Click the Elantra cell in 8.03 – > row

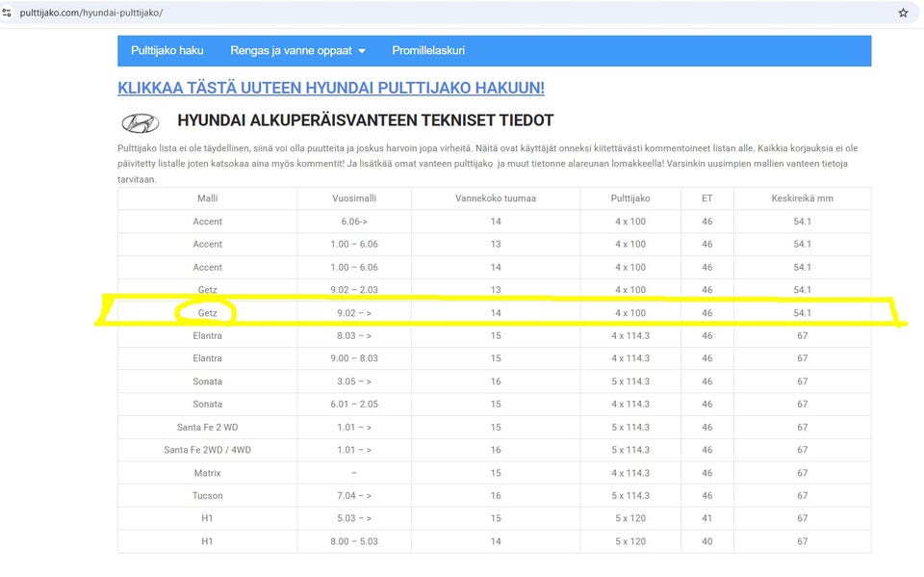[x=208, y=335]
